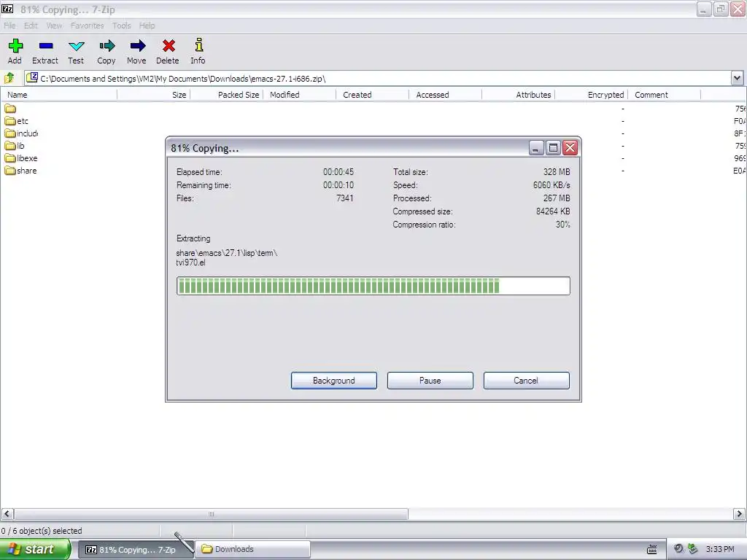Select the etc folder

coord(16,121)
